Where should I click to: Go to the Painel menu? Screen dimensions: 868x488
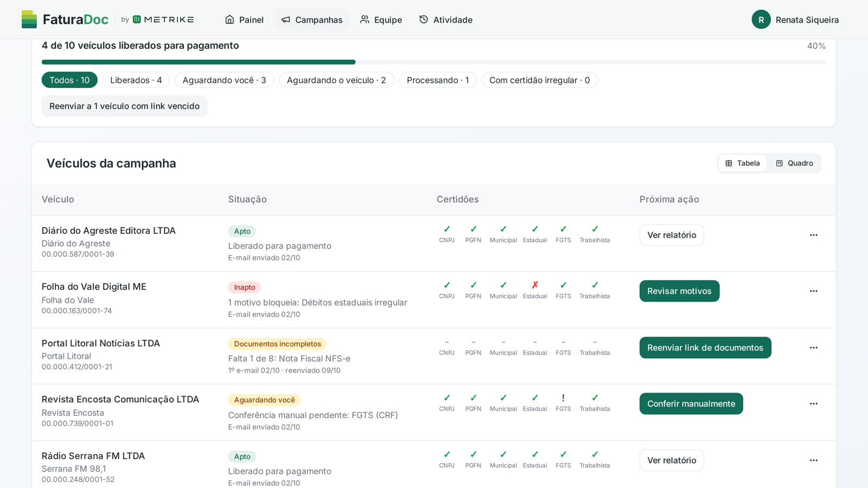(x=244, y=20)
